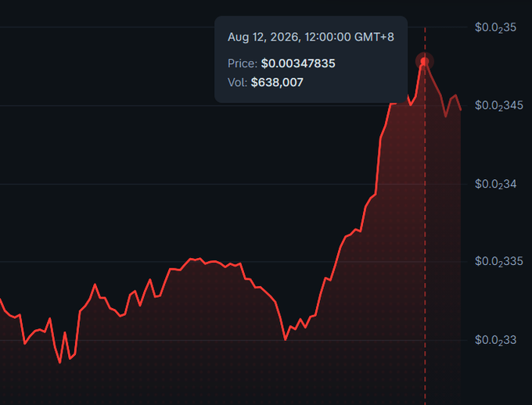This screenshot has height=405, width=532.
Task: Click the $0.0₂33 price axis label
Action: click(x=495, y=340)
